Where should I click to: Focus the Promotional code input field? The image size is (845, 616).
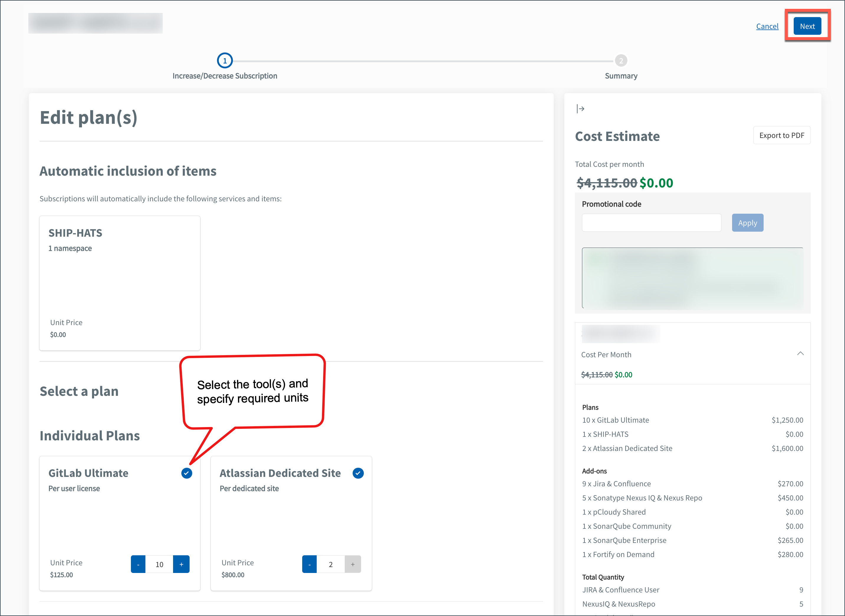pos(652,223)
